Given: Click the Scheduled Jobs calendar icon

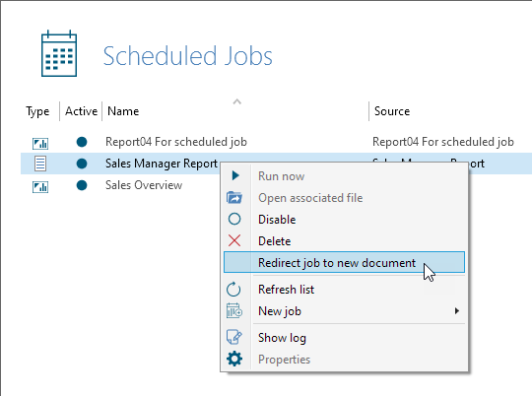Looking at the screenshot, I should coord(59,53).
